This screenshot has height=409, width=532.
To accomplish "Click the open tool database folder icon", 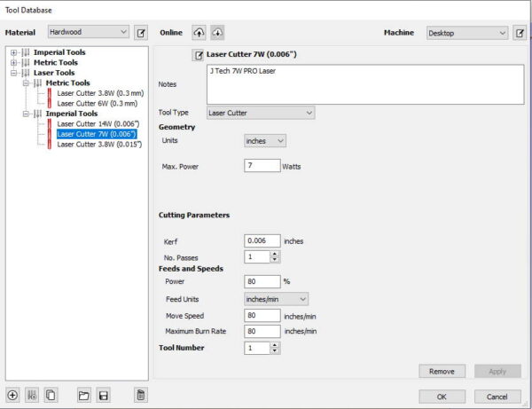I will pos(84,395).
